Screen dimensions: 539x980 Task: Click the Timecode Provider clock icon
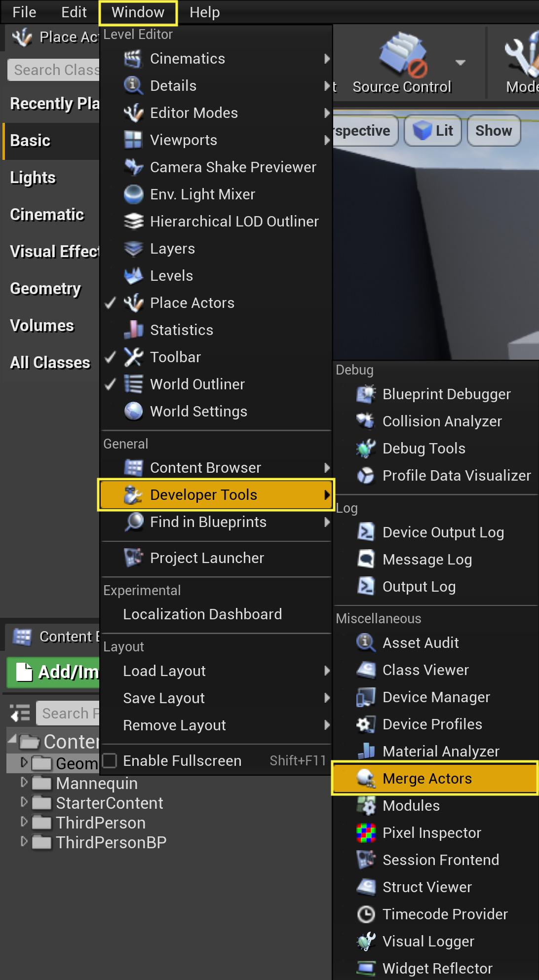coord(366,914)
